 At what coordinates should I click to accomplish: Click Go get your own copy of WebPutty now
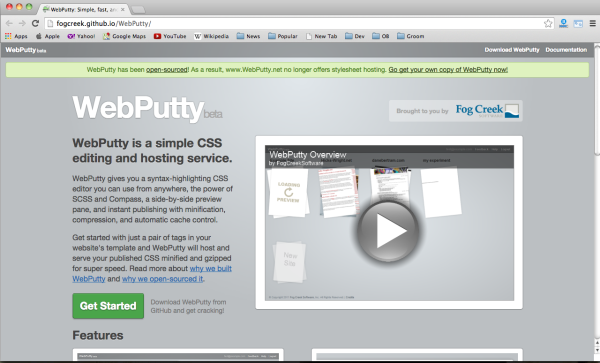coord(448,70)
